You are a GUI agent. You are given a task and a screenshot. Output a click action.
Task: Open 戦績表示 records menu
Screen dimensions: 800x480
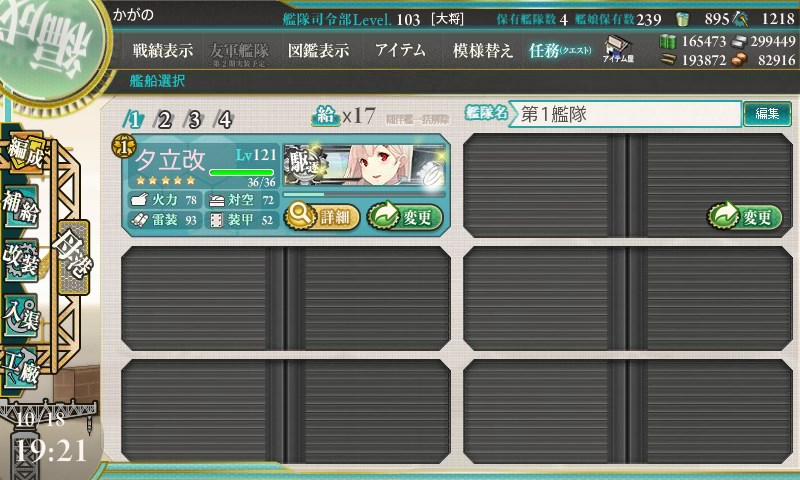pos(163,50)
